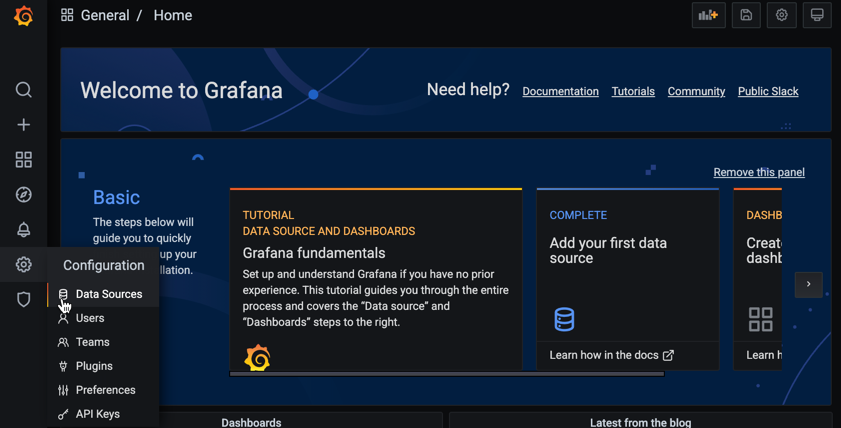Click the Add panel toolbar icon
841x428 pixels.
tap(709, 15)
